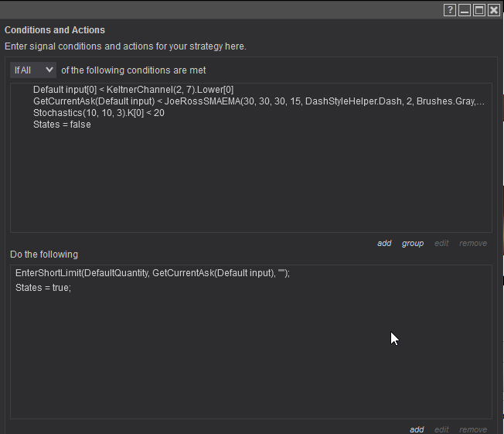Click 'remove' link under conditions list
The width and height of the screenshot is (504, 434).
[x=473, y=243]
